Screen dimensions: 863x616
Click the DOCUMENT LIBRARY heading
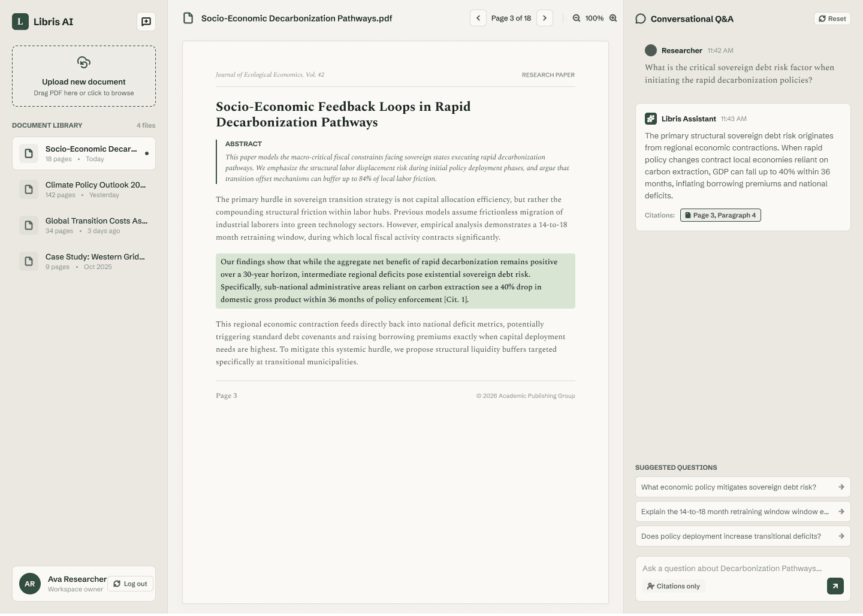pos(47,125)
